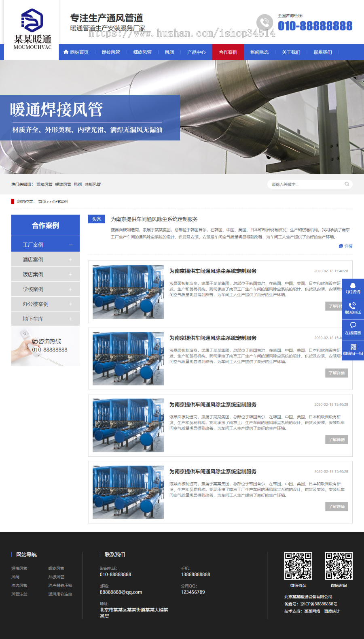Click the ICP filing number 京ICP备88888888号
The height and width of the screenshot is (639, 364).
click(319, 604)
